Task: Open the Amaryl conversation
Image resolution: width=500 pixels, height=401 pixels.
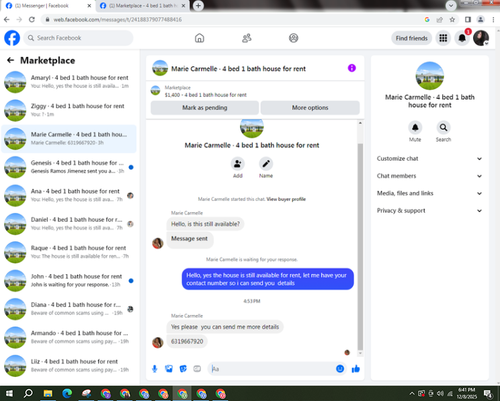Action: [x=69, y=82]
